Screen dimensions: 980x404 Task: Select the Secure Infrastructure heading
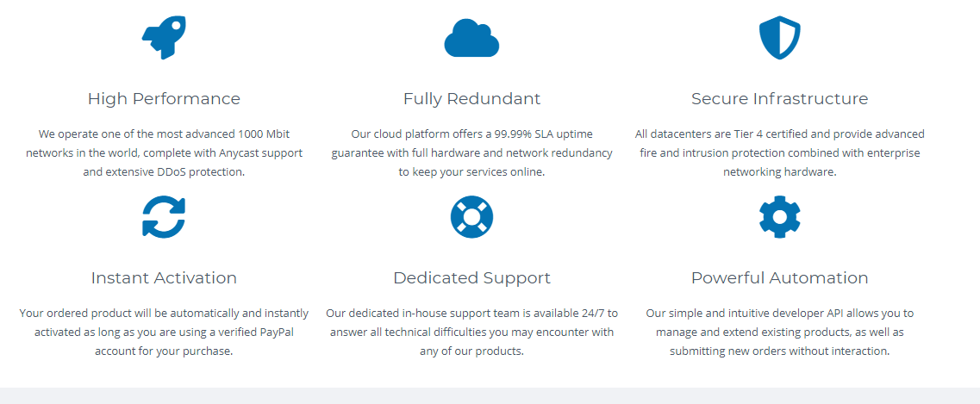779,99
